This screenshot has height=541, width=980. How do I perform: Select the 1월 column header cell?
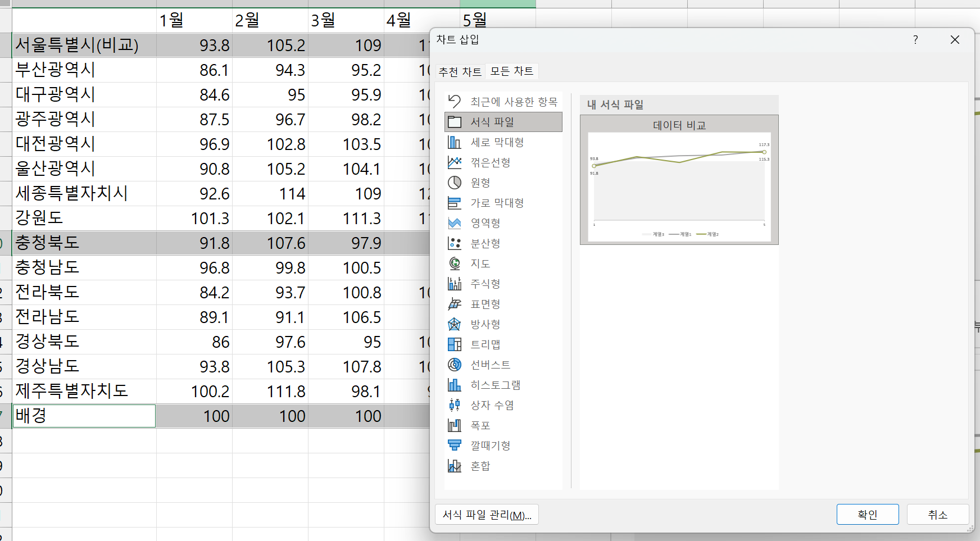(194, 20)
